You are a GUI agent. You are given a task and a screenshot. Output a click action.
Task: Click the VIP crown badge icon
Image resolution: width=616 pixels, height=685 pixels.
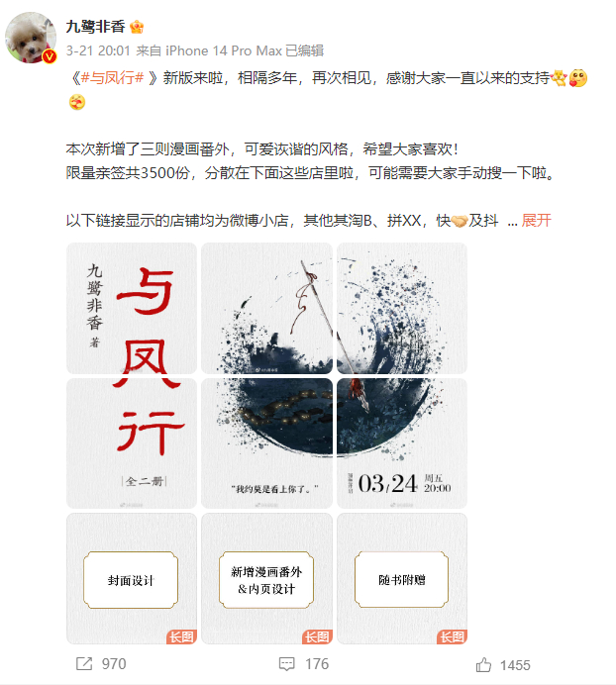[137, 27]
